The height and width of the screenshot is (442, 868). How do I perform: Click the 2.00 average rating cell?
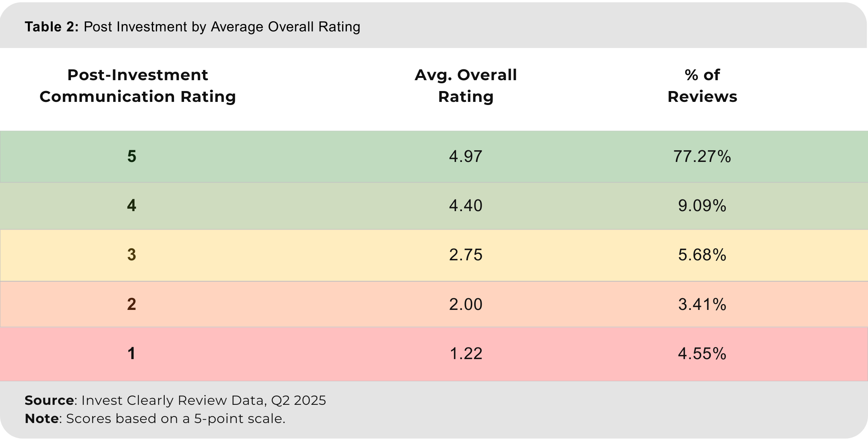(465, 304)
